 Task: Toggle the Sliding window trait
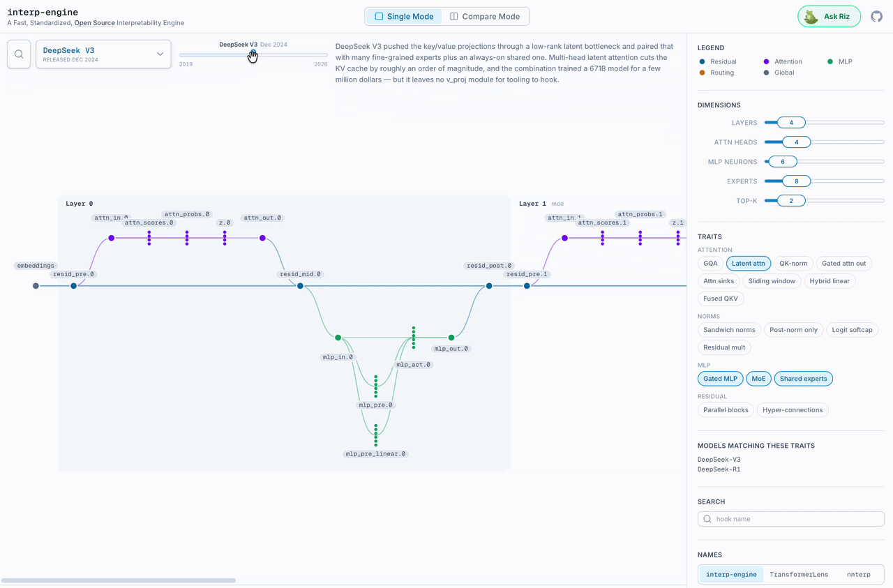(x=772, y=281)
